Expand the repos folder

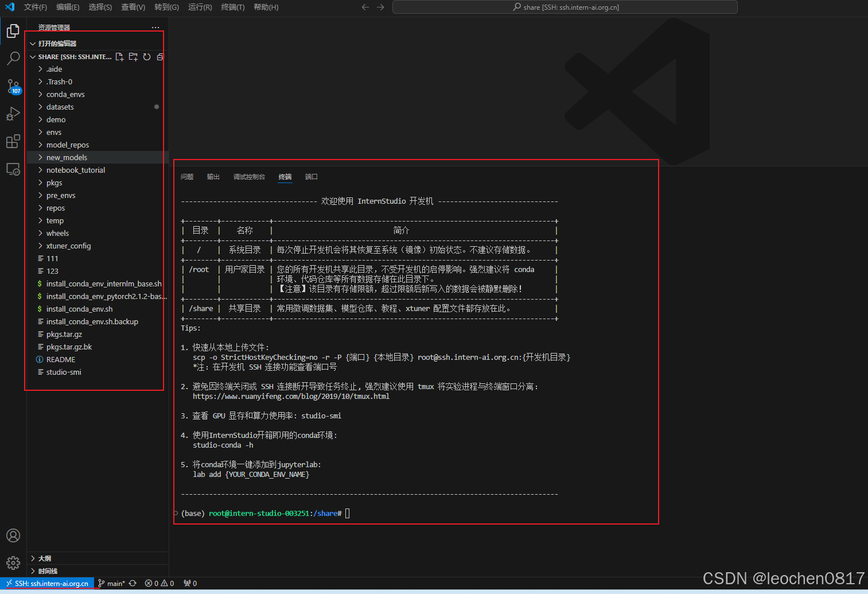tap(98, 208)
